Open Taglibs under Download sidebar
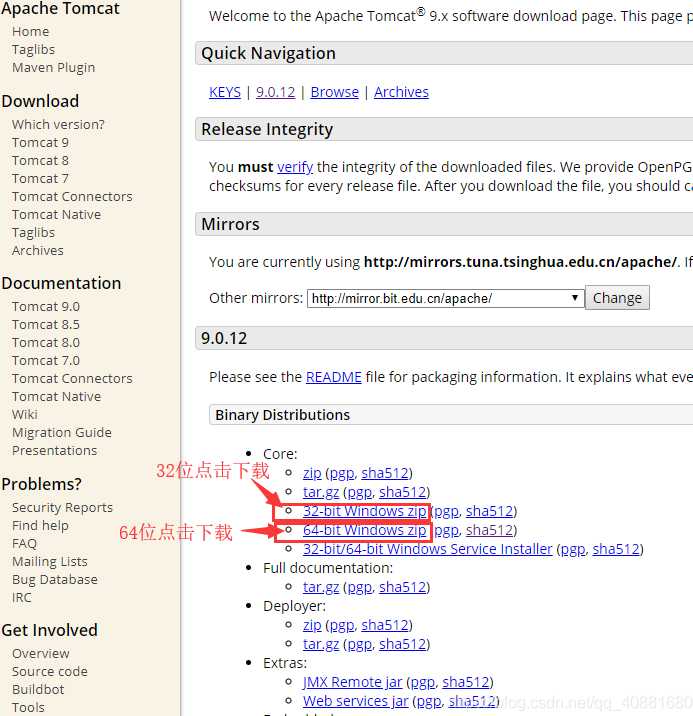 [x=33, y=232]
